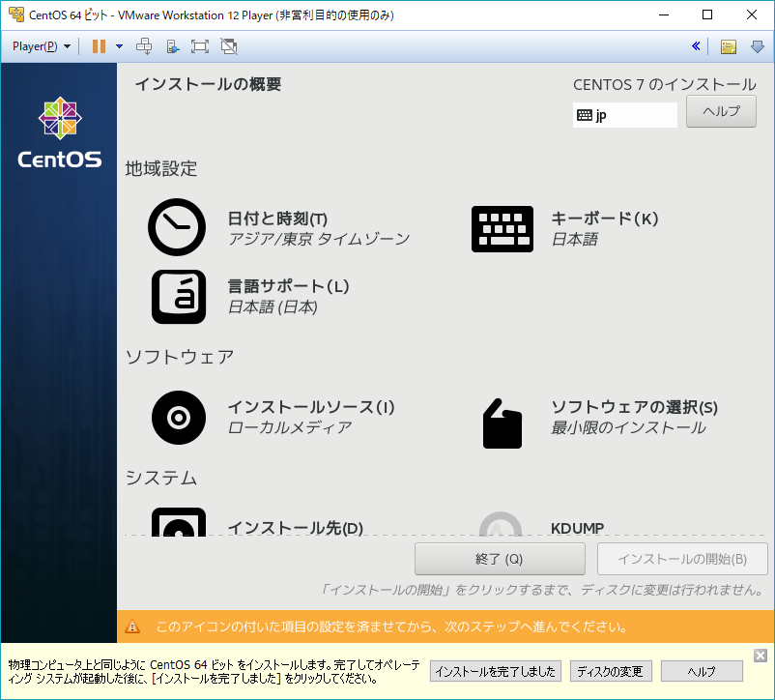The width and height of the screenshot is (775, 700).
Task: Click the インストールの開始(B) button
Action: tap(682, 559)
